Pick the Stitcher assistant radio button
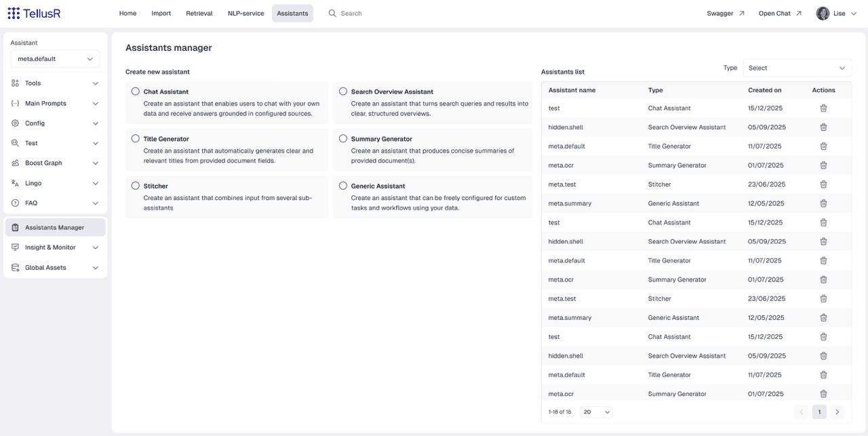 click(136, 186)
